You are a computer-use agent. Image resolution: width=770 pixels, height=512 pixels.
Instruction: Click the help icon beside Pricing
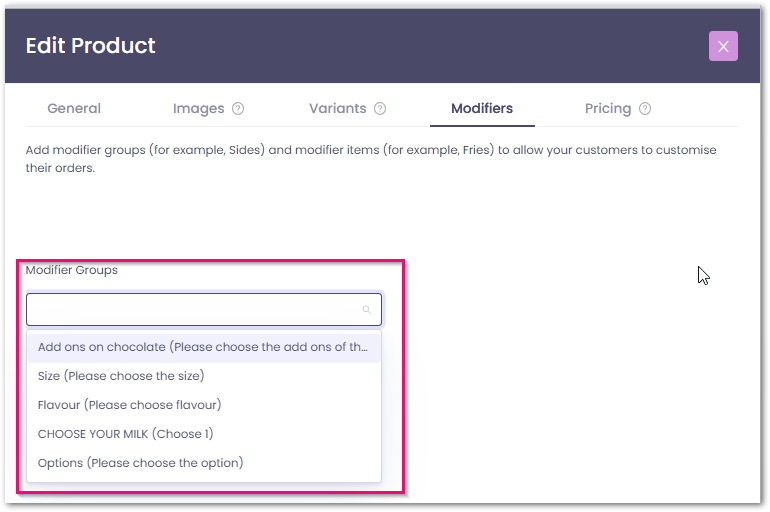(645, 109)
